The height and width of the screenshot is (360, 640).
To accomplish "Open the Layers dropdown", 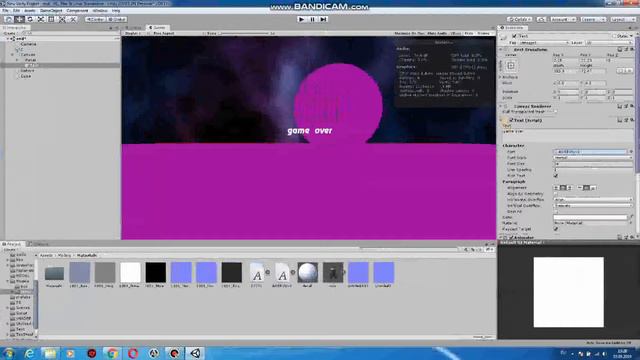I will point(593,19).
